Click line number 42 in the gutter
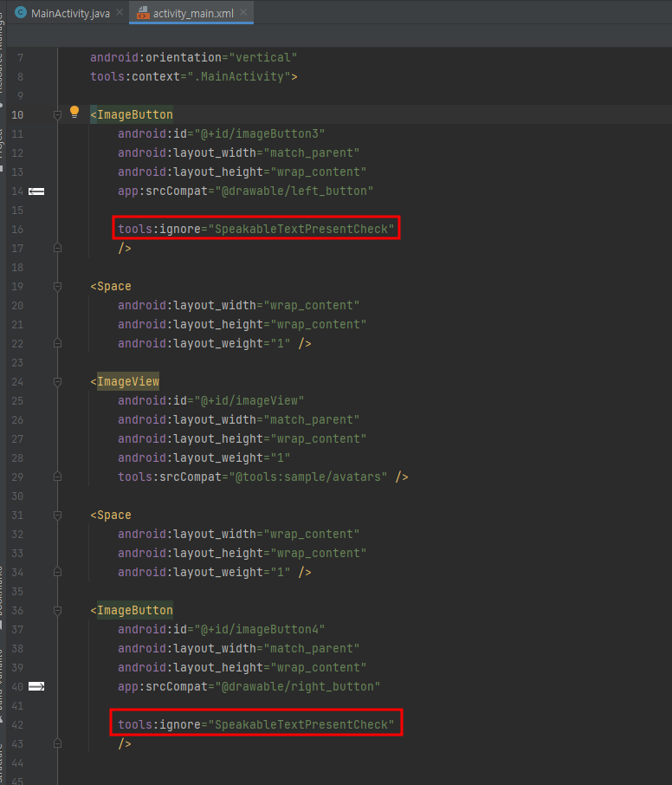Screen dimensions: 672x785 (x=17, y=725)
